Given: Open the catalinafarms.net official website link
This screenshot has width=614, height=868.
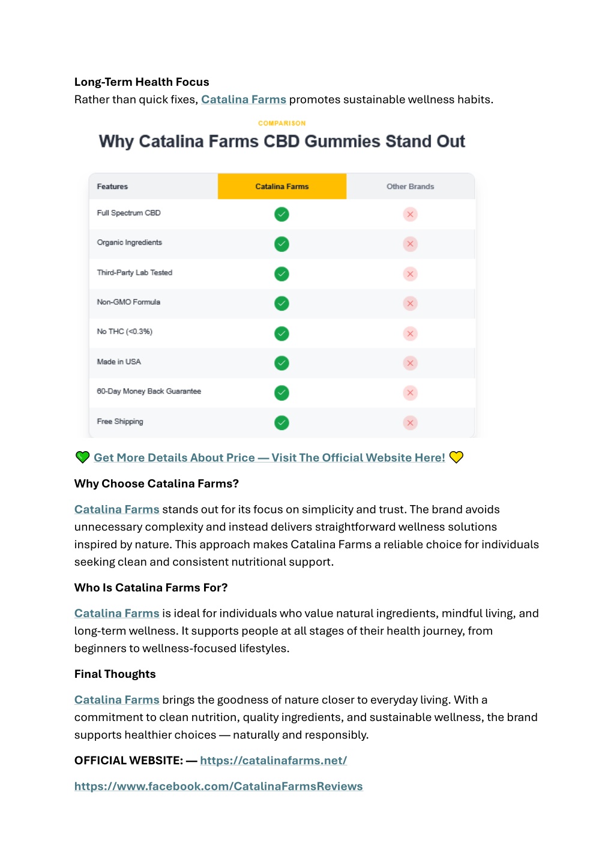Looking at the screenshot, I should click(x=274, y=761).
